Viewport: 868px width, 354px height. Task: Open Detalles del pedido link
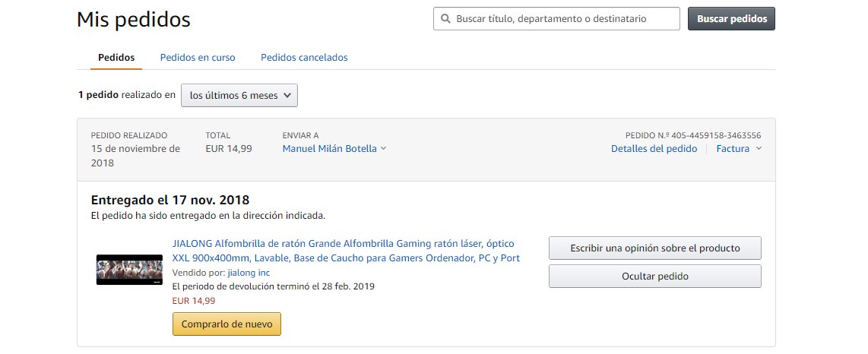(654, 149)
